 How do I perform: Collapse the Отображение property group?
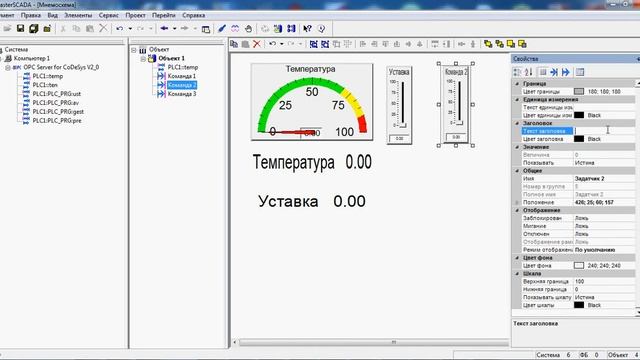click(517, 210)
